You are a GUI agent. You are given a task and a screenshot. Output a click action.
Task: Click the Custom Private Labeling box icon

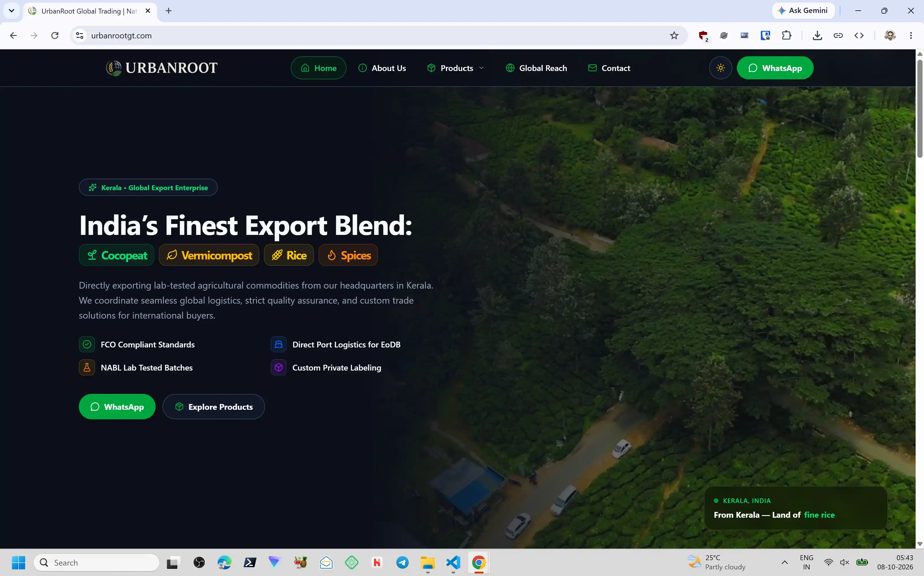point(279,368)
